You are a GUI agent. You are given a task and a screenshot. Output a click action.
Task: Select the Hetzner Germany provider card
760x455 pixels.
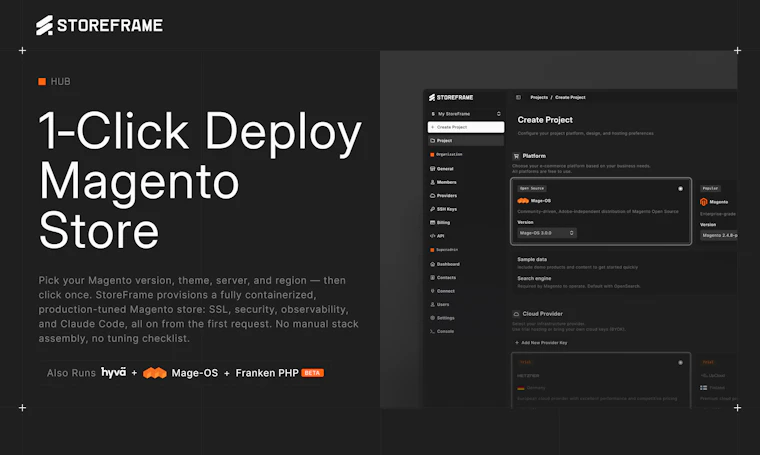[x=601, y=380]
